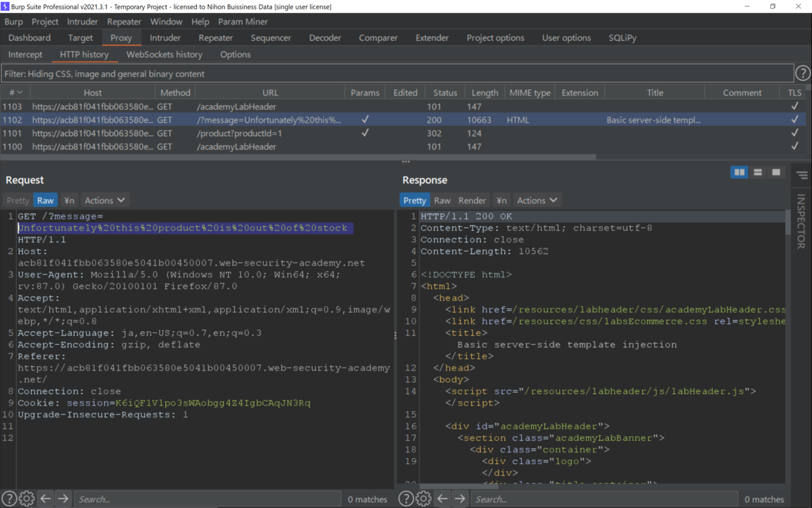Screen dimensions: 812x508
Task: Select history row 1100
Action: 403,147
